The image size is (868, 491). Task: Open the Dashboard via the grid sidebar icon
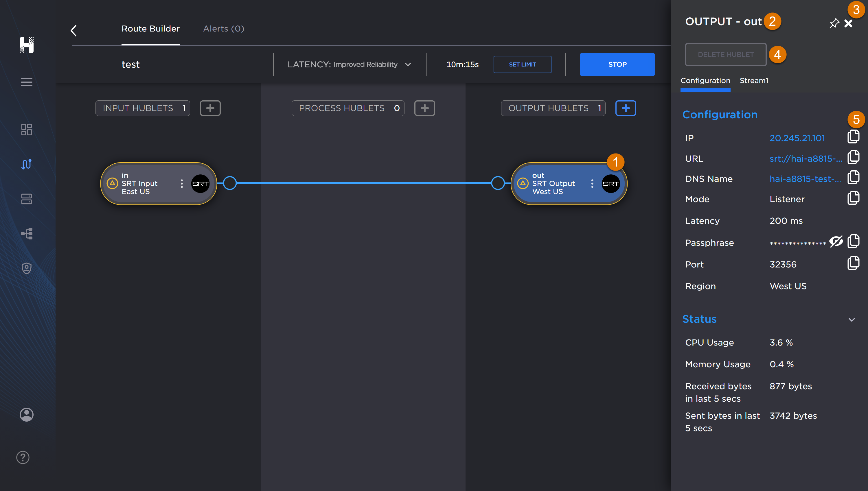point(27,130)
